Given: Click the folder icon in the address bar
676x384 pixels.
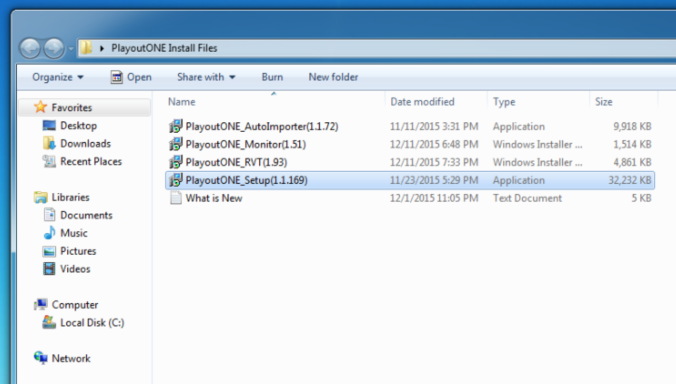Looking at the screenshot, I should [87, 47].
